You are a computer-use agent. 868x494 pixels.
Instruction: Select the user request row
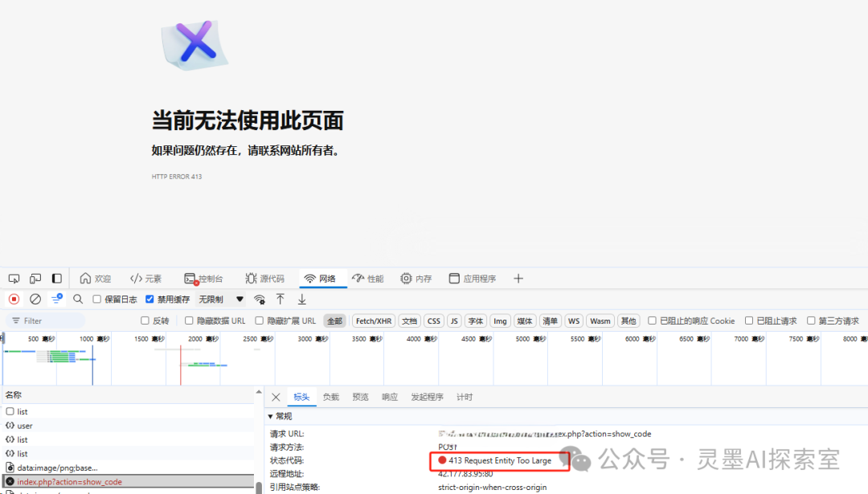127,426
